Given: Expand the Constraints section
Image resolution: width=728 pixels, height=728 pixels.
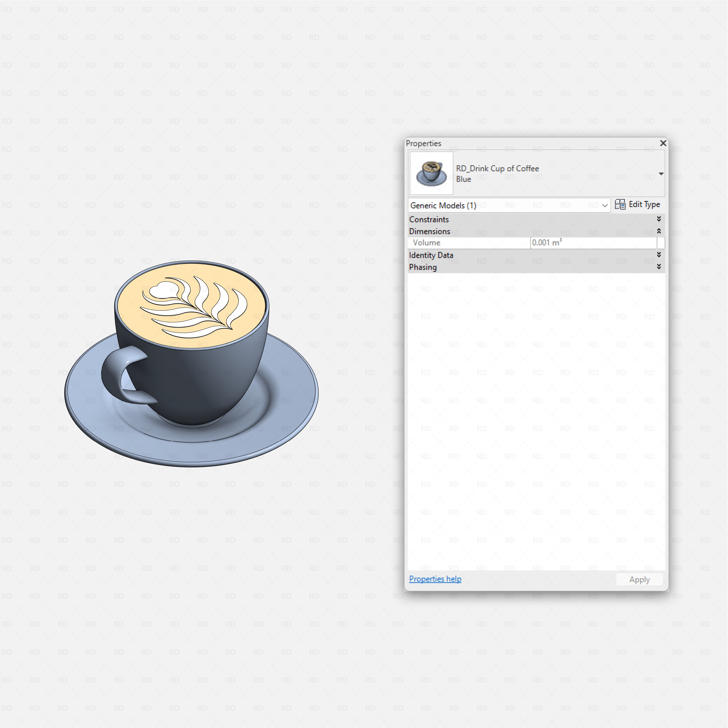Looking at the screenshot, I should 659,219.
